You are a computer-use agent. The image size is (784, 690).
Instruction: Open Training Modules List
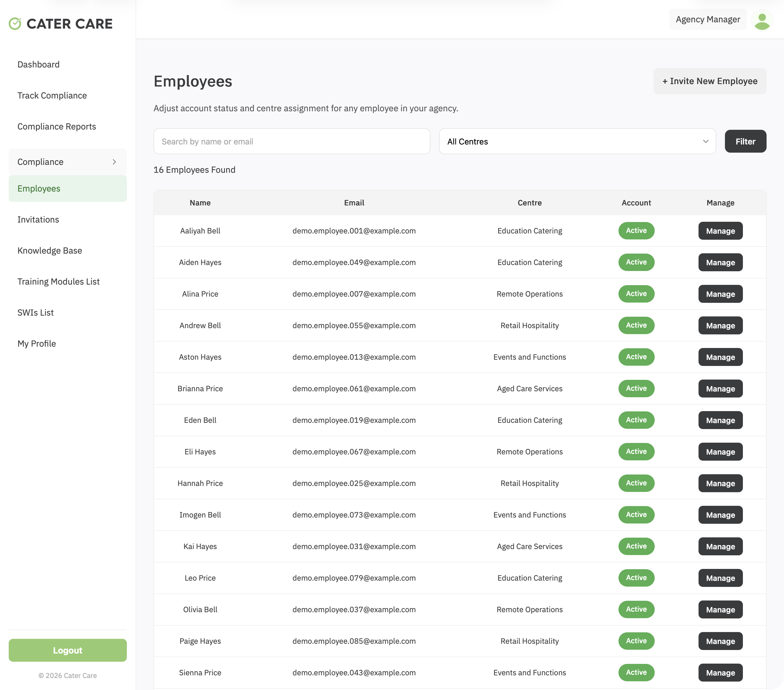[59, 282]
